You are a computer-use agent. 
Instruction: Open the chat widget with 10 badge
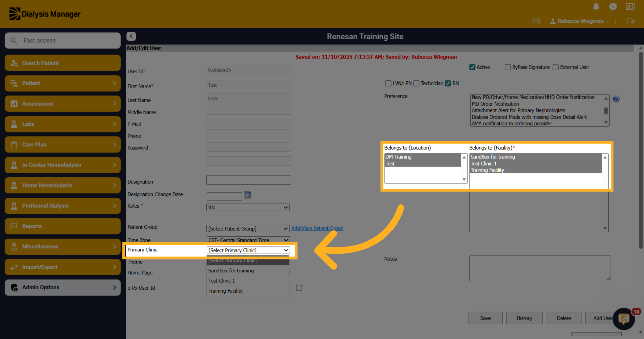pyautogui.click(x=624, y=319)
